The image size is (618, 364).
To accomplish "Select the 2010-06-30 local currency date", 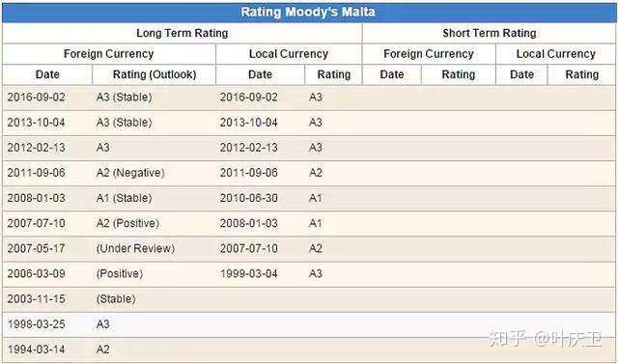I will (x=249, y=198).
